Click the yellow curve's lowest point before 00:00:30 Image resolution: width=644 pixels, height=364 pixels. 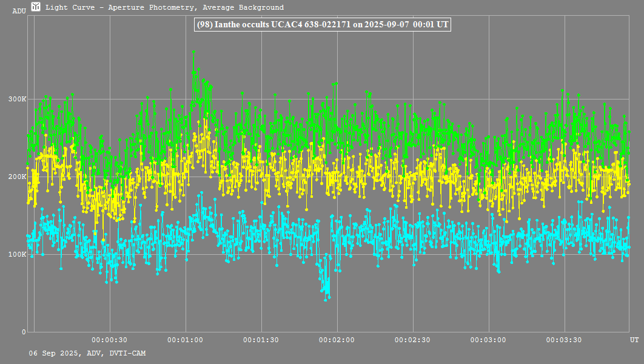pyautogui.click(x=103, y=240)
